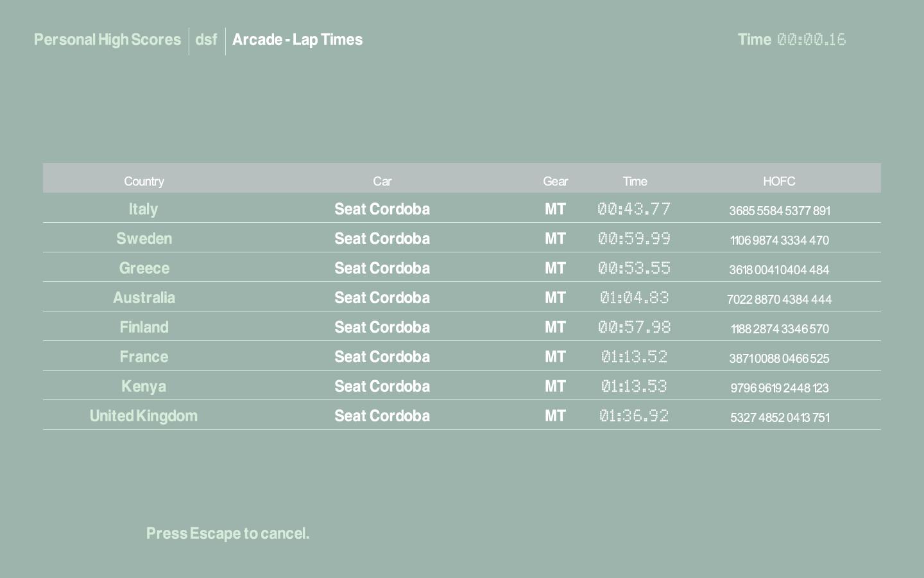This screenshot has width=924, height=578.
Task: Click the HOFC column header
Action: pos(779,181)
